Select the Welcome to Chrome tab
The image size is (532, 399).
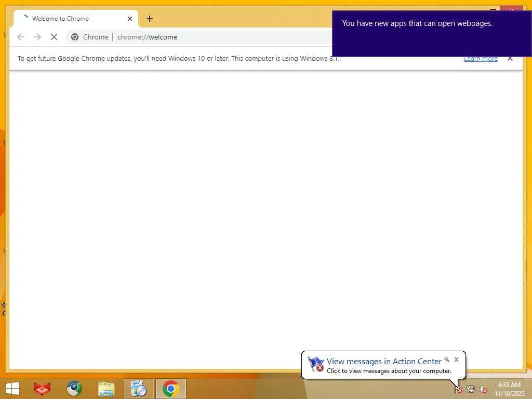(76, 19)
